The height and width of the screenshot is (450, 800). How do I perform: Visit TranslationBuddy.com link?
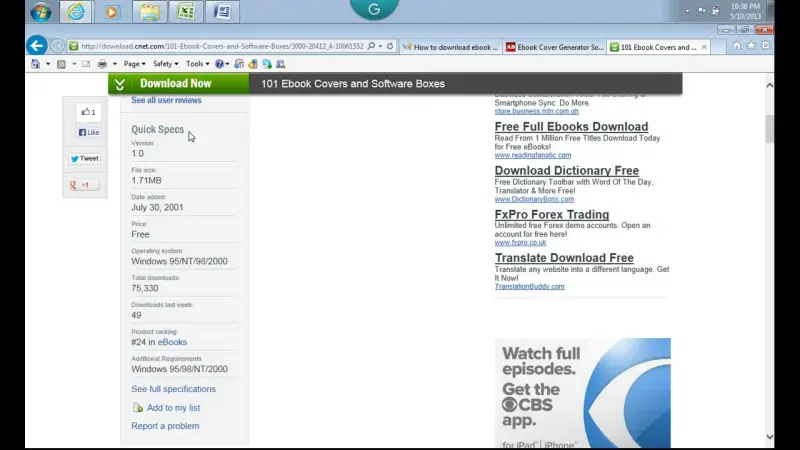click(530, 286)
